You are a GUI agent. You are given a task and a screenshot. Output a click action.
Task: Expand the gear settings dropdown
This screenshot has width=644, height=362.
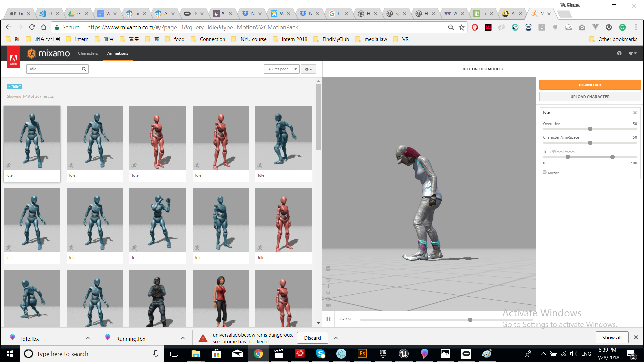[308, 69]
